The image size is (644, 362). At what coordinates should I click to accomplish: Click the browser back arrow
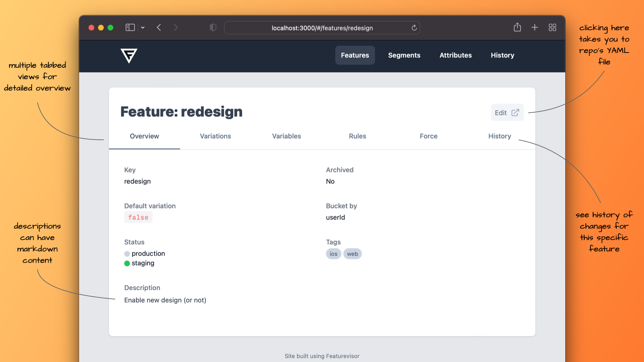click(159, 27)
